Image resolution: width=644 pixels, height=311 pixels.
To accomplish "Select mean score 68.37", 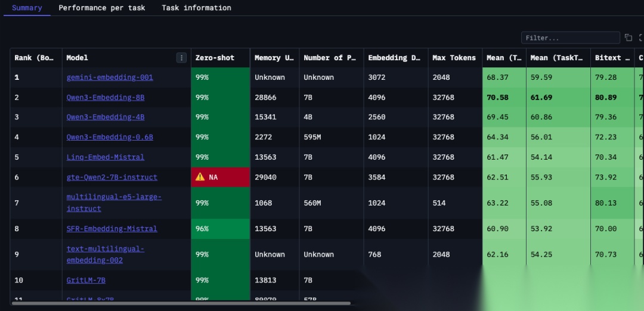I will coord(497,77).
